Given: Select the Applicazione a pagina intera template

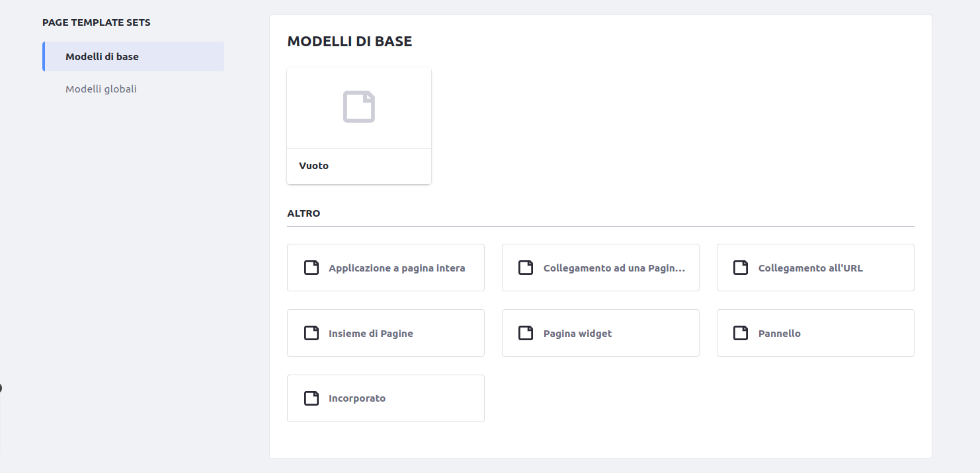Looking at the screenshot, I should click(386, 268).
